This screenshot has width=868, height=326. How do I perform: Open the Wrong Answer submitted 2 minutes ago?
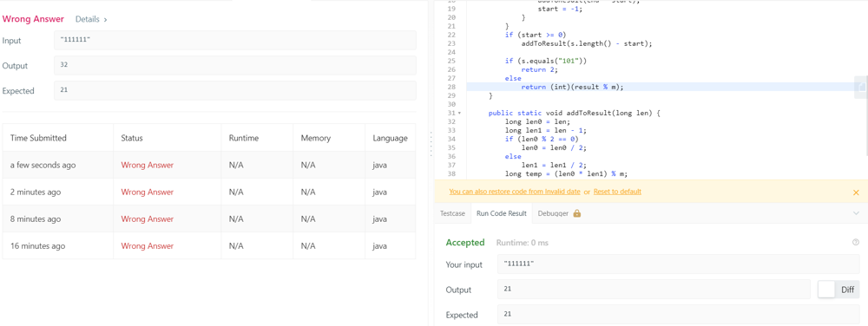click(x=147, y=192)
